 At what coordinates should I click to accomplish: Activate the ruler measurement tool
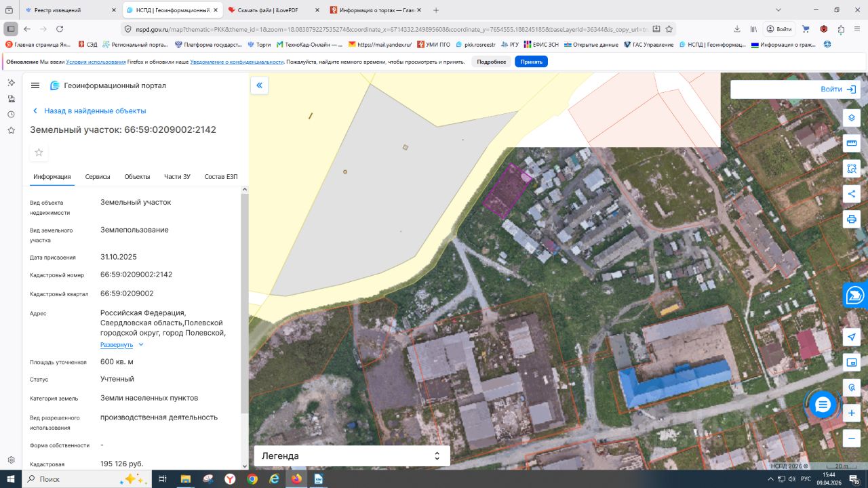(852, 143)
